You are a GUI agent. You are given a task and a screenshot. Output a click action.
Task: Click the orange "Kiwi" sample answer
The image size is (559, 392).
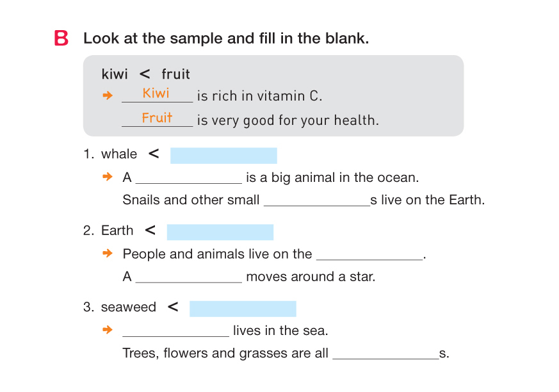(x=156, y=94)
